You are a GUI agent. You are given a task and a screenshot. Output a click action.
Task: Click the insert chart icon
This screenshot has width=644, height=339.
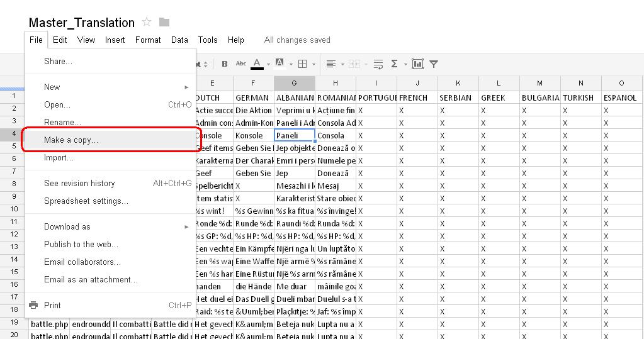click(417, 64)
